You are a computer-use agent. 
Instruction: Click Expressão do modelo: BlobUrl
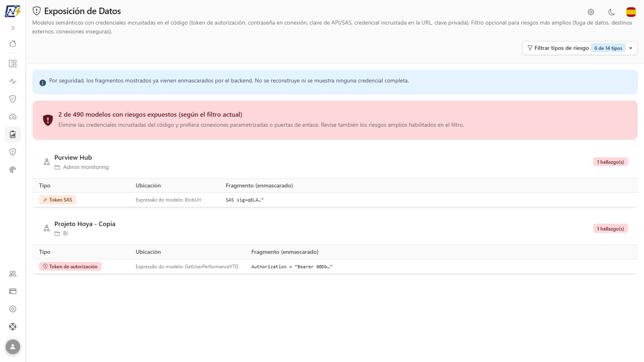click(x=168, y=200)
